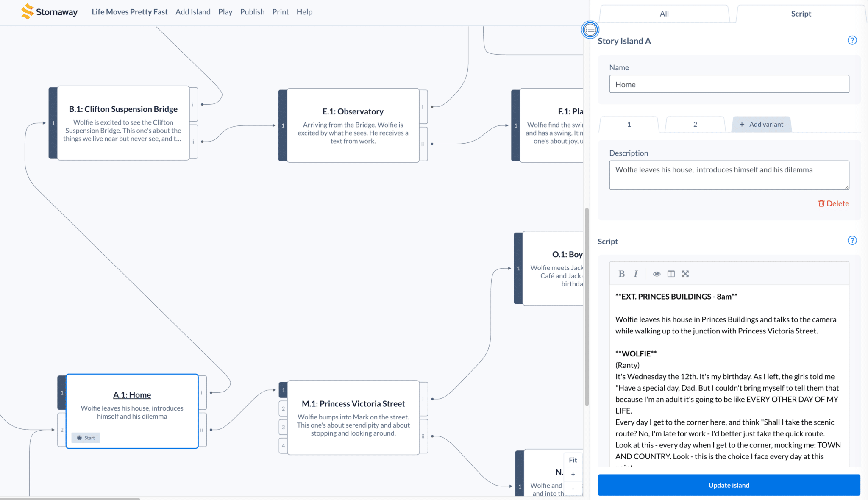868x500 pixels.
Task: Open the Publish menu
Action: click(252, 12)
